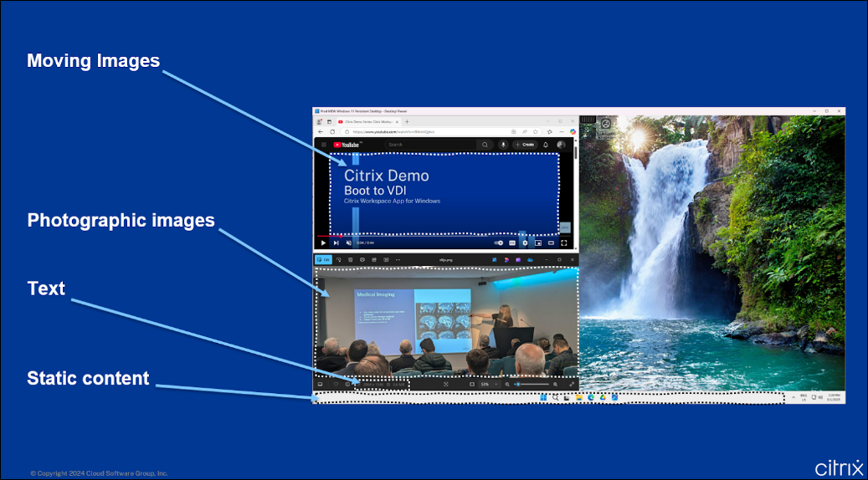The height and width of the screenshot is (480, 868).
Task: Click the YouTube voice search microphone
Action: pyautogui.click(x=503, y=145)
